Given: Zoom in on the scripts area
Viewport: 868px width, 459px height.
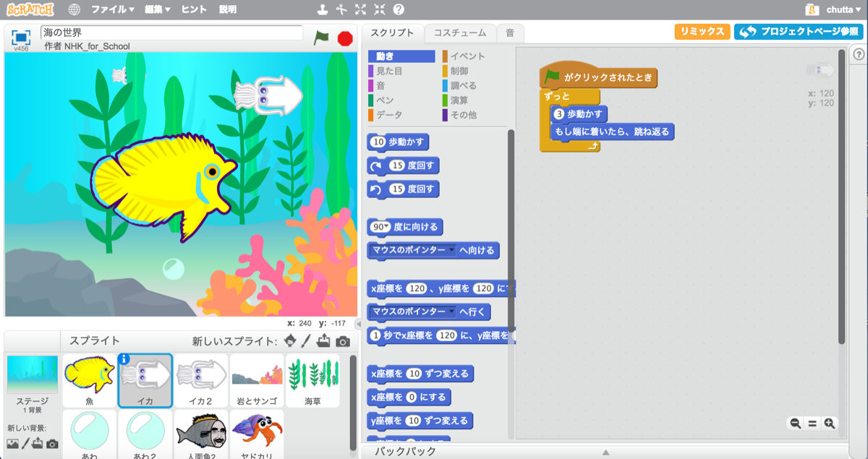Looking at the screenshot, I should 829,424.
